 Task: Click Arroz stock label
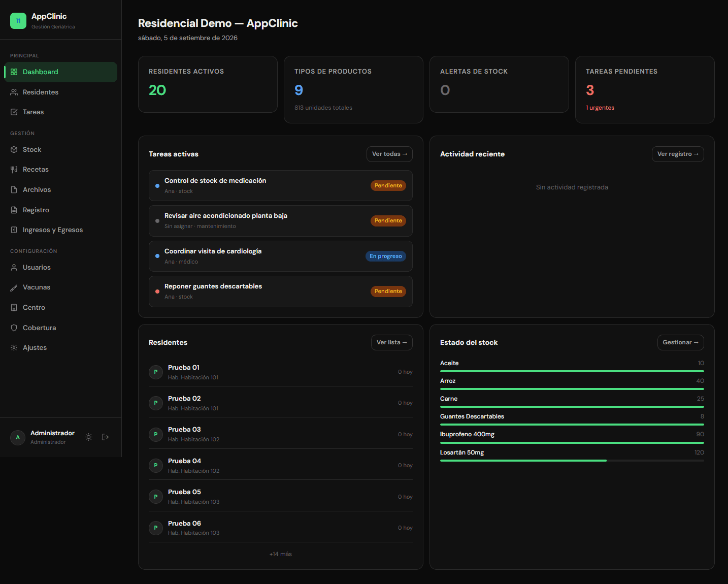[x=448, y=381]
